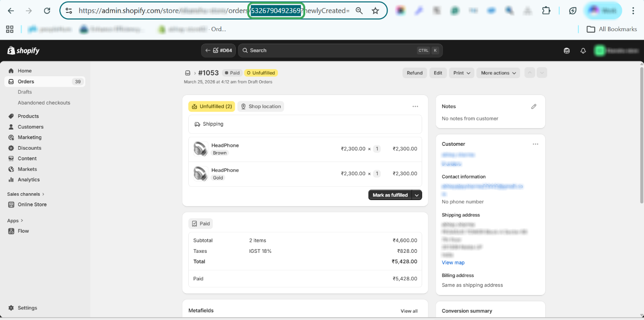Click the Shopify search bar
This screenshot has height=320, width=644.
(340, 50)
